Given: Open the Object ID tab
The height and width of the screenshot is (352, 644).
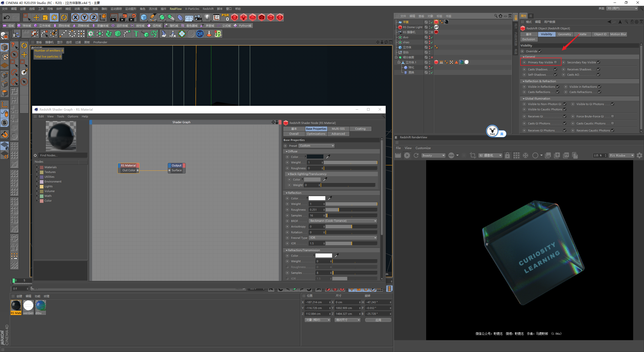Looking at the screenshot, I should click(600, 34).
